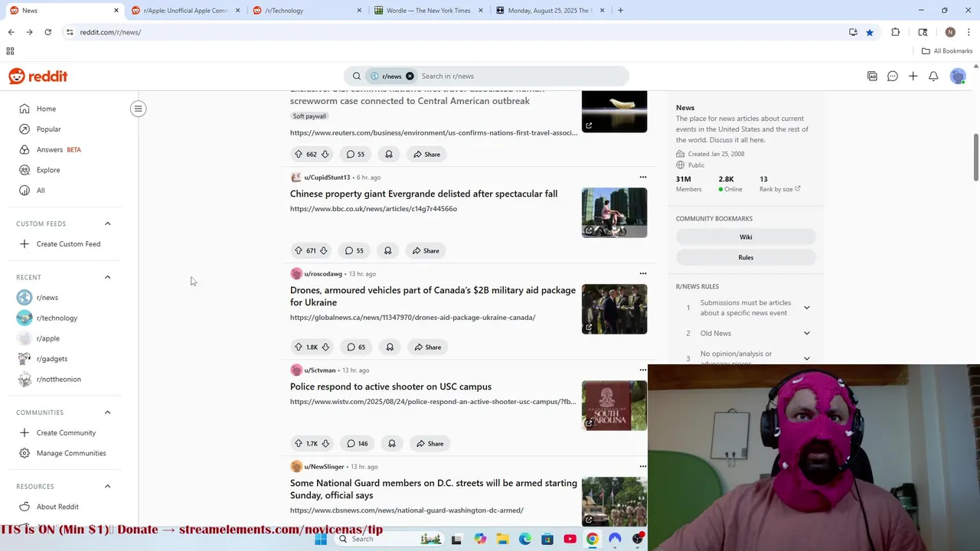Switch to r/Apple browser tab
Screen dimensions: 980x551
(186, 11)
